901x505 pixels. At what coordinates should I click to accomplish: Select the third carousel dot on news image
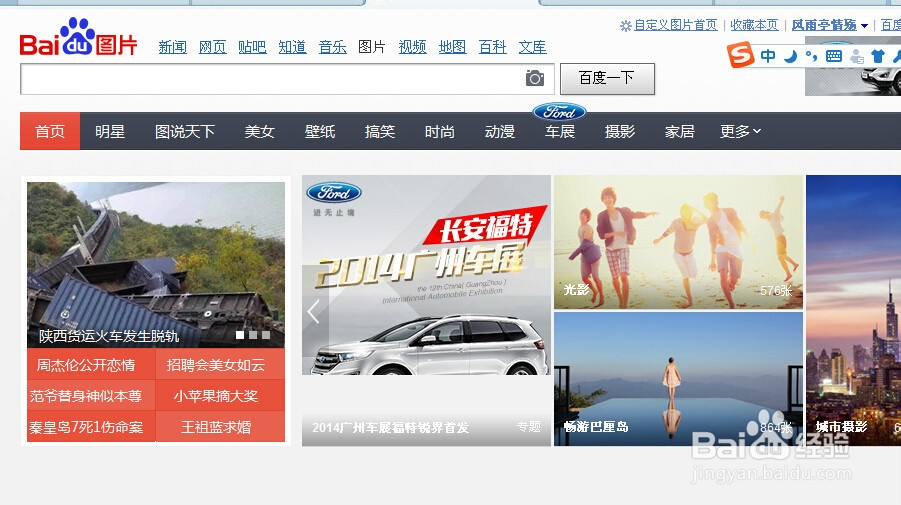coord(265,335)
